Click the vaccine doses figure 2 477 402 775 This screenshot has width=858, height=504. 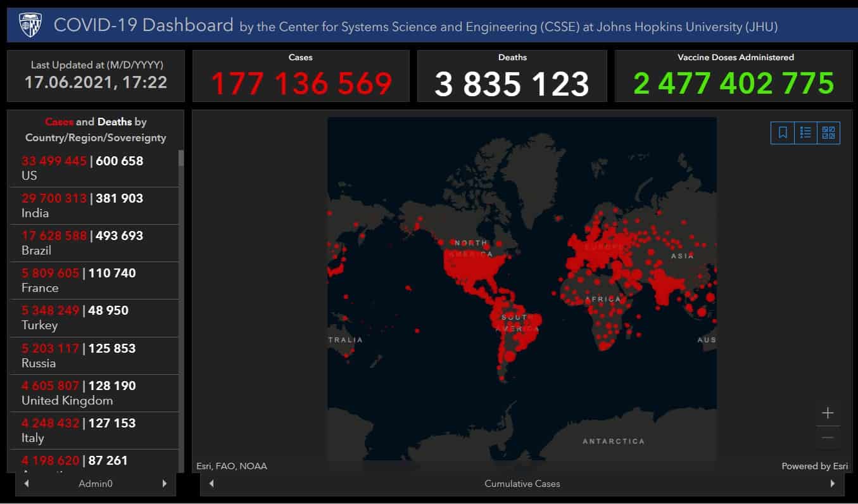pyautogui.click(x=734, y=84)
